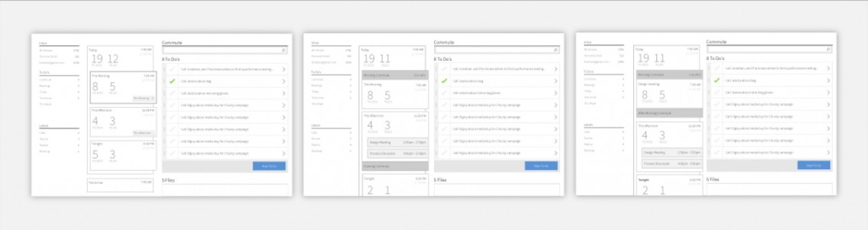Open the 'Design Meeting' event in the middle wireframe
Viewport: 868px width, 230px height.
point(397,142)
